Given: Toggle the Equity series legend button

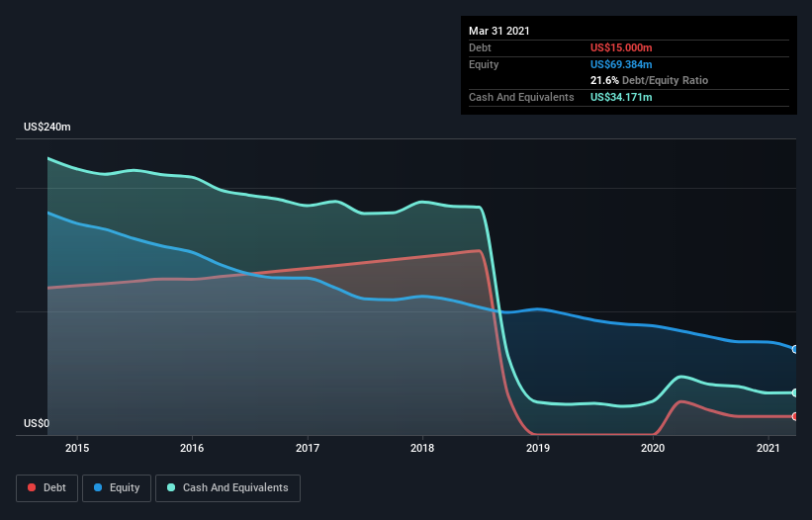Looking at the screenshot, I should pos(117,488).
